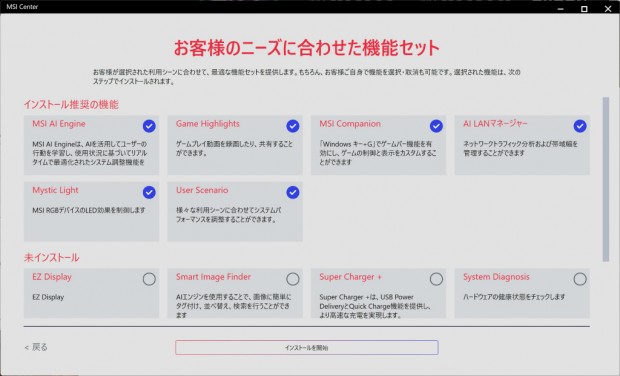Select the Super Charger + circle
This screenshot has width=620, height=376.
click(x=436, y=279)
